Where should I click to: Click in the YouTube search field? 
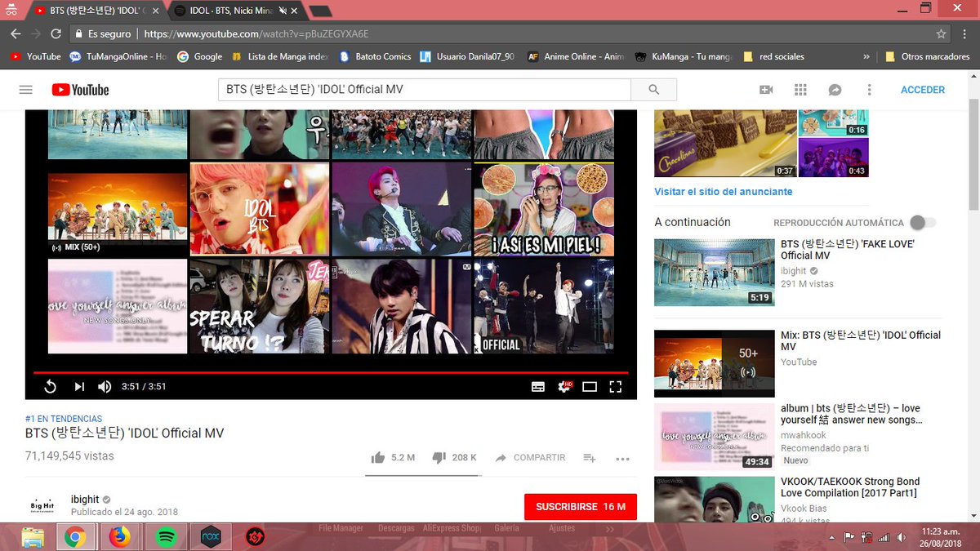[x=425, y=90]
